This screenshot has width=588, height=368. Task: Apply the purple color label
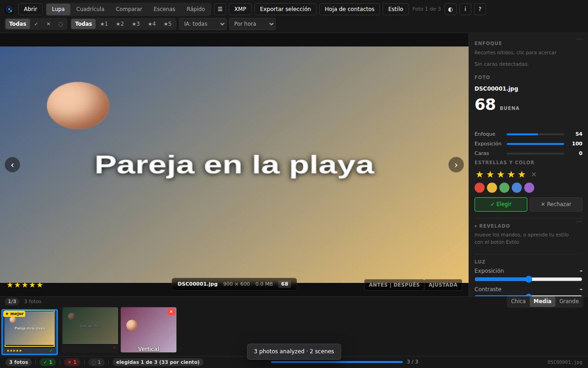click(x=529, y=188)
